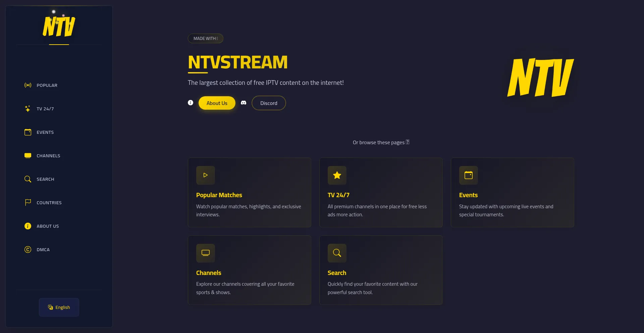Viewport: 644px width, 333px height.
Task: Open the Events card title
Action: (468, 195)
